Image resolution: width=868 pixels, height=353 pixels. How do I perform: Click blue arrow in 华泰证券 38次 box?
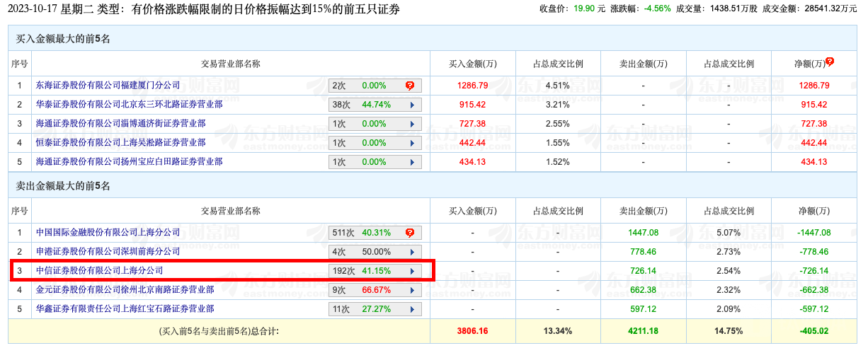click(x=411, y=105)
